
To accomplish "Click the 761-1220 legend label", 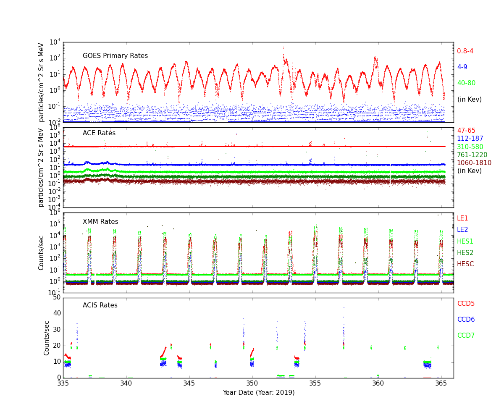I will pos(472,155).
